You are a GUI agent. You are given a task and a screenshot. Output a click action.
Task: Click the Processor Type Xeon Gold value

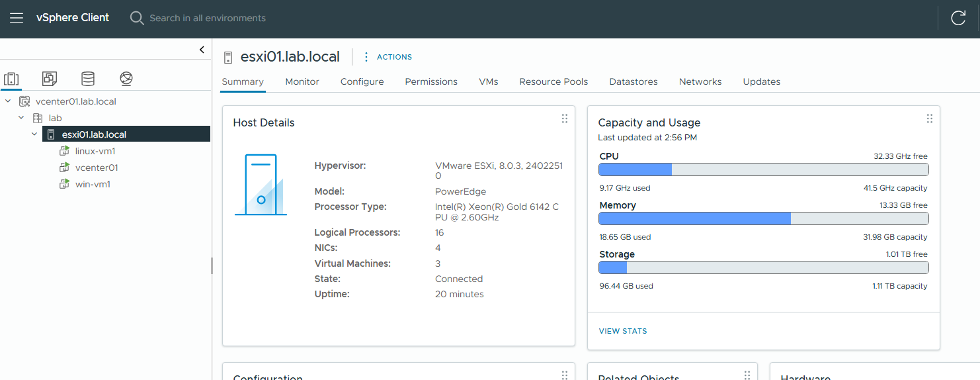pos(497,212)
